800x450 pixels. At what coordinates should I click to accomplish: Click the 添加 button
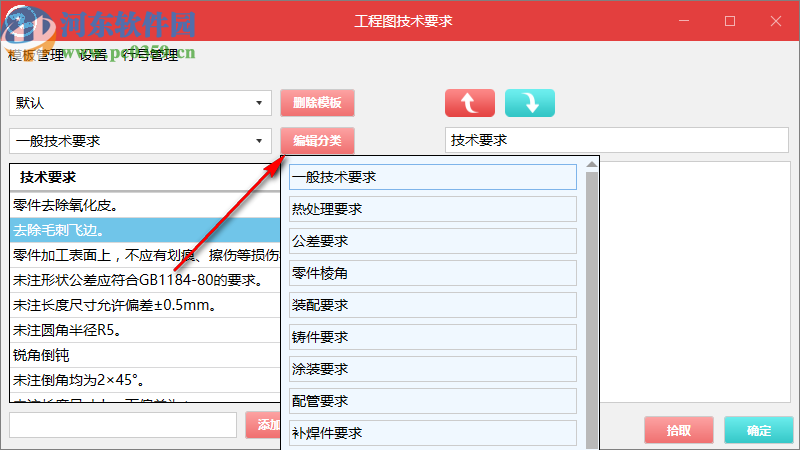click(x=263, y=425)
